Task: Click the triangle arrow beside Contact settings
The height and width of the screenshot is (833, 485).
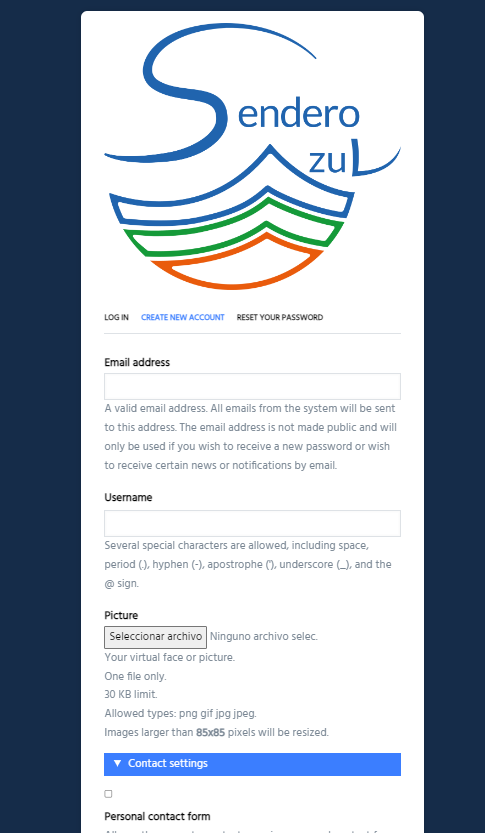Action: point(118,763)
